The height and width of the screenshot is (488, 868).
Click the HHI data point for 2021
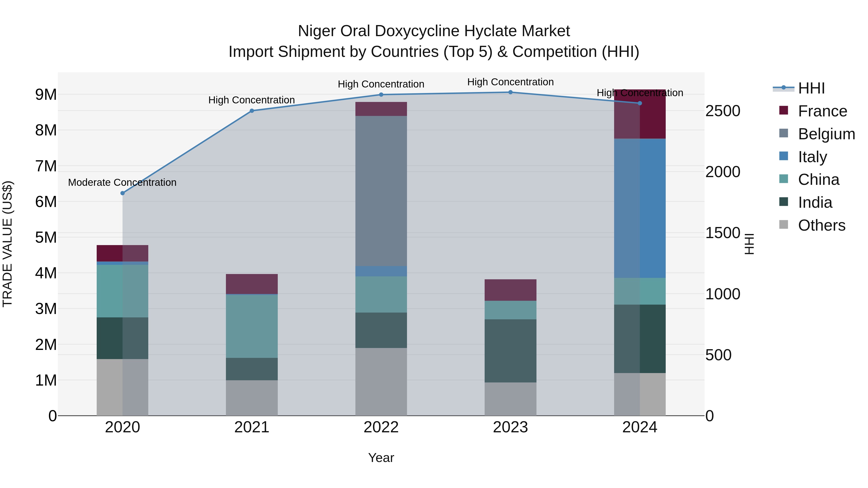(x=252, y=111)
